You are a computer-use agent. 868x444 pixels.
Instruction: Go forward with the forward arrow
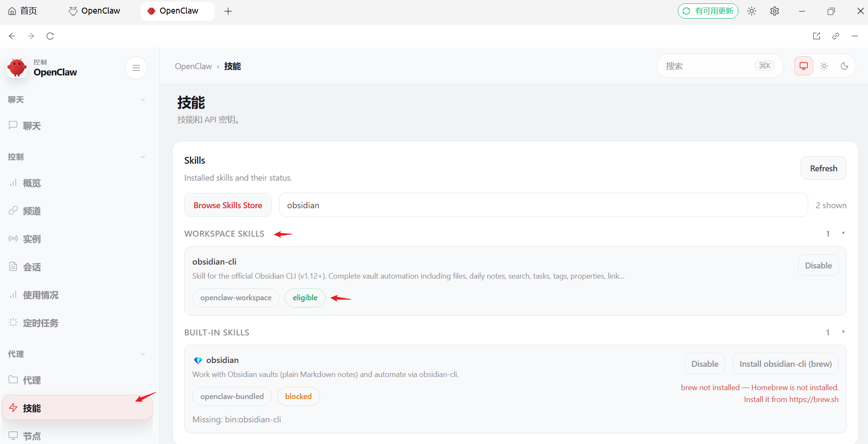pos(31,36)
